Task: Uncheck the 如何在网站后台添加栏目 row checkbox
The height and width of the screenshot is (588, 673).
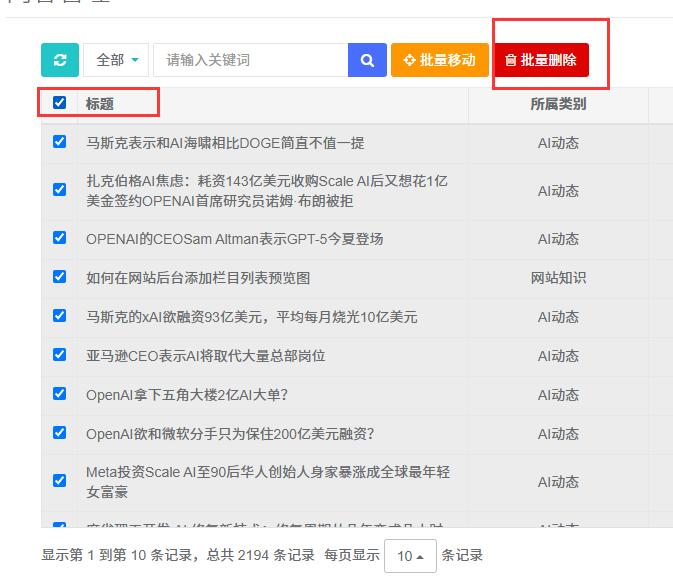Action: [60, 277]
